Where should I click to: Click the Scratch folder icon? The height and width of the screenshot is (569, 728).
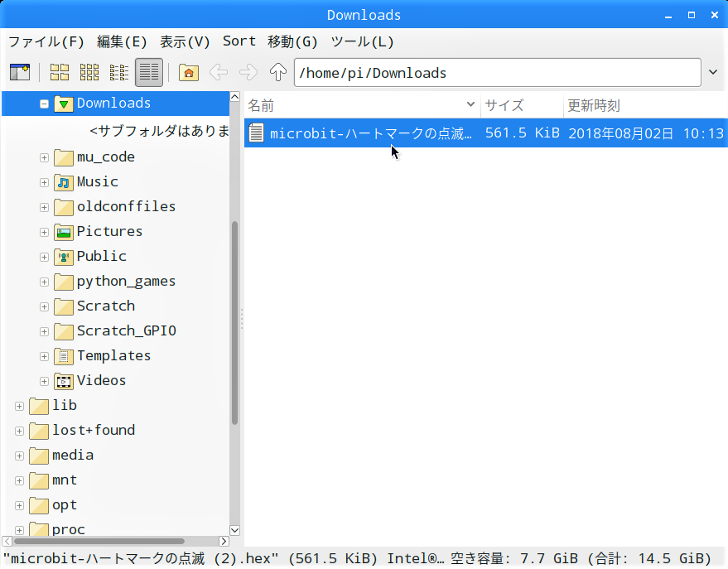tap(64, 306)
